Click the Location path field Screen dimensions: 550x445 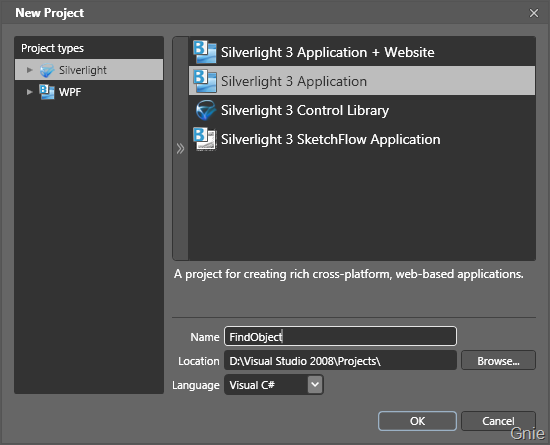coord(340,360)
